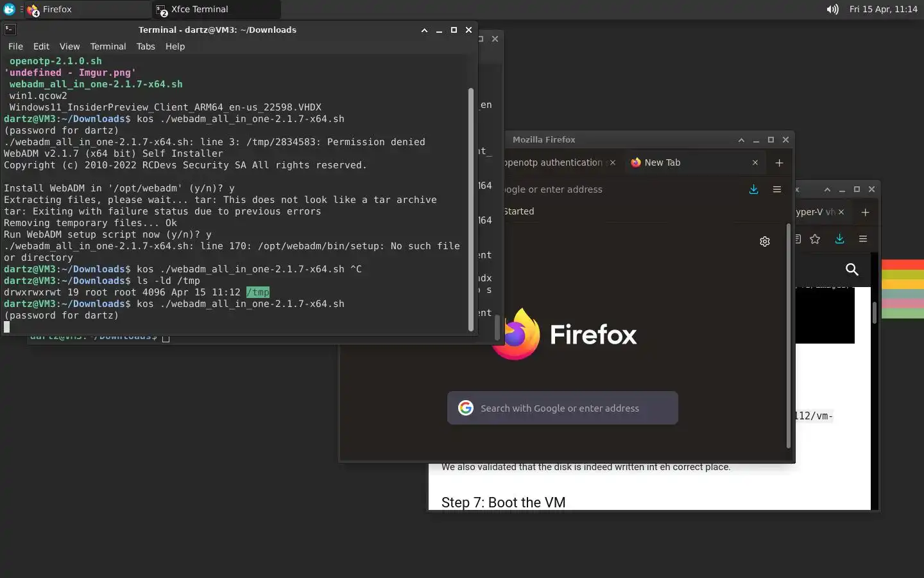Open the Help menu in Terminal

coord(175,46)
